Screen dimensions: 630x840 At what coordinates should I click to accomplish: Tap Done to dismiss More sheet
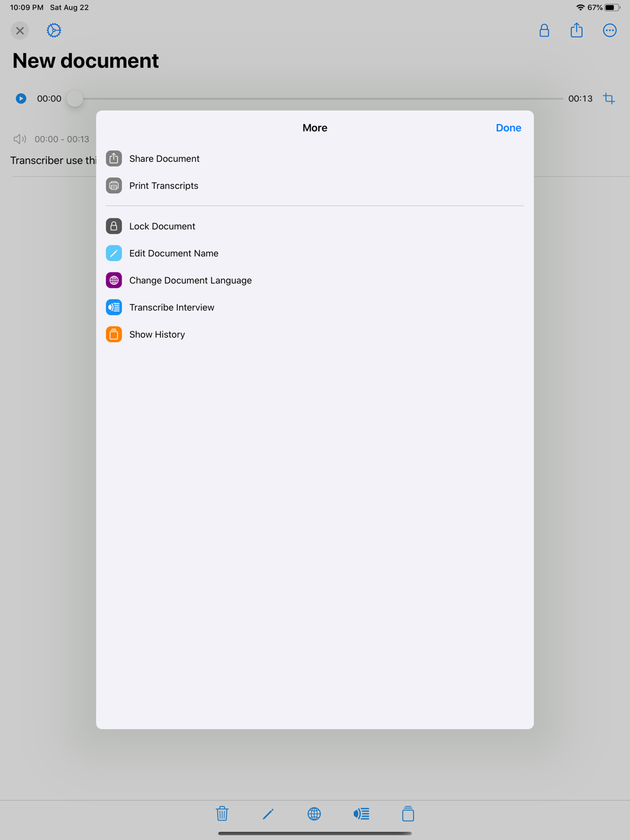coord(508,128)
